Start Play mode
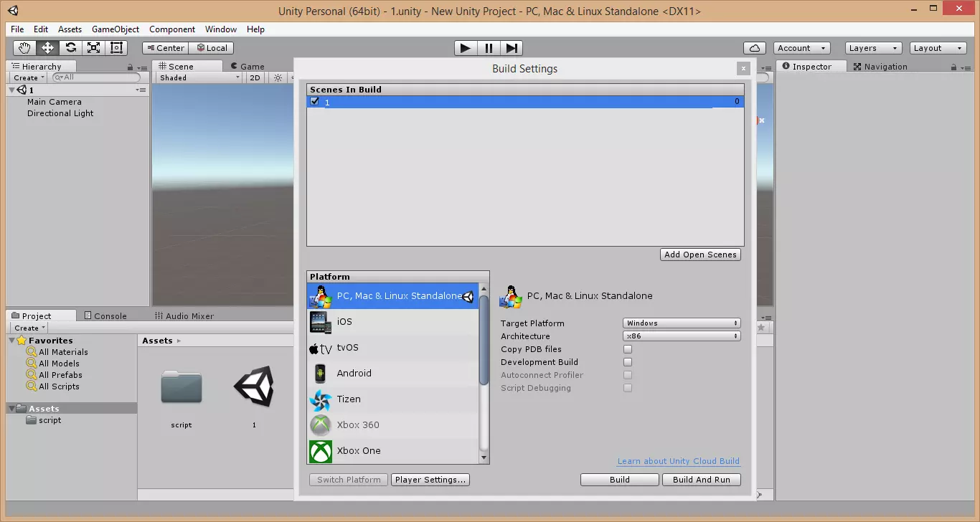980x522 pixels. (x=466, y=48)
